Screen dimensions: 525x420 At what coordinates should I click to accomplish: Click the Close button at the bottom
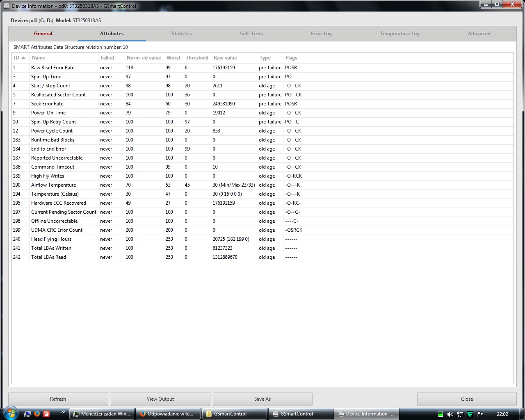pos(467,399)
